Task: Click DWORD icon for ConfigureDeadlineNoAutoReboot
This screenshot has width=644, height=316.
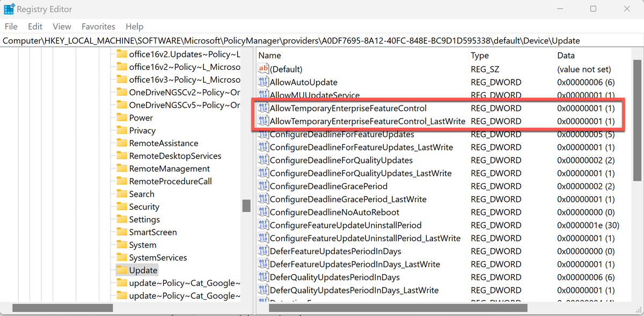Action: [x=264, y=212]
